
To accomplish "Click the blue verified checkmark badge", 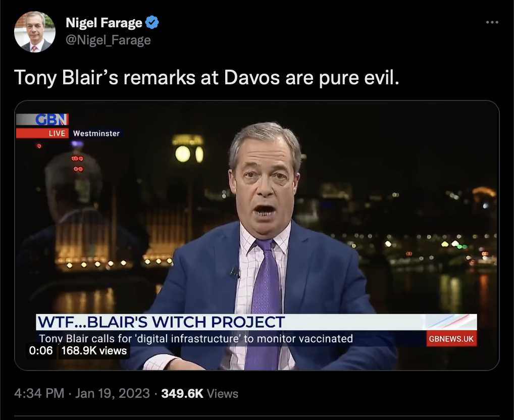I will pyautogui.click(x=152, y=22).
